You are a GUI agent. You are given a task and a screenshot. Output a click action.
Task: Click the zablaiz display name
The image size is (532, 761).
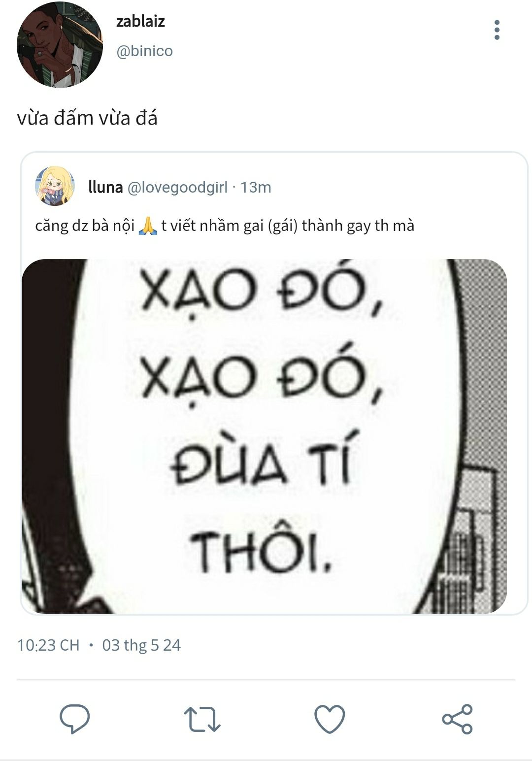140,21
